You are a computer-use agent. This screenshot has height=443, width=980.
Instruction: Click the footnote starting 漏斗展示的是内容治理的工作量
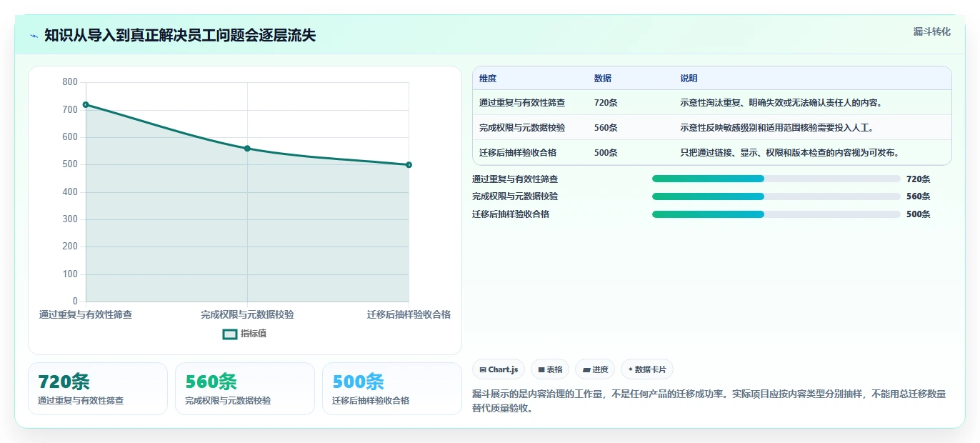(709, 402)
